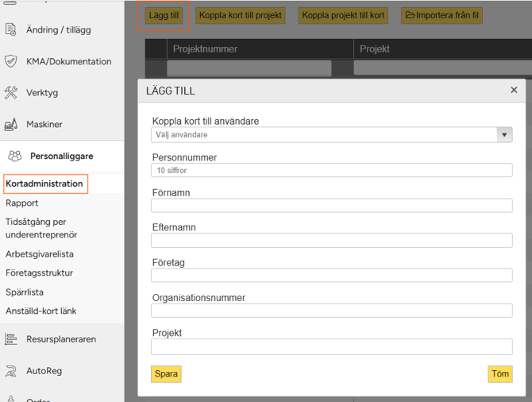Click the Importera från fil button
Image resolution: width=532 pixels, height=402 pixels.
pos(442,15)
